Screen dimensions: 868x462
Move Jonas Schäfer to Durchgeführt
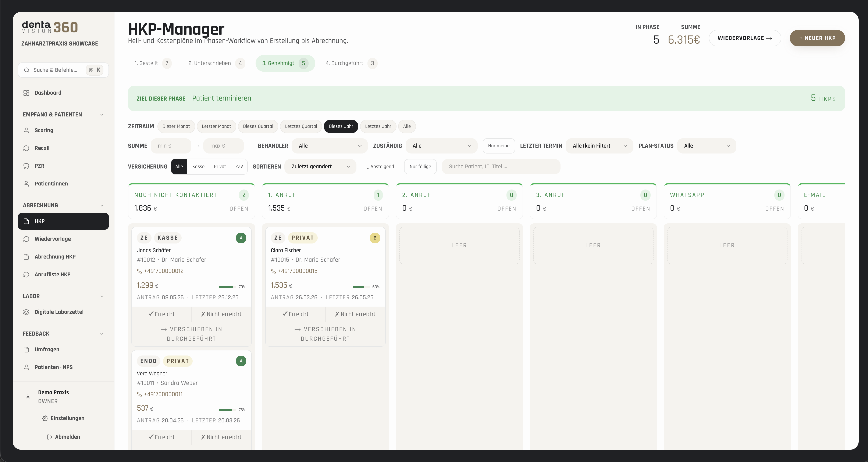pyautogui.click(x=191, y=334)
